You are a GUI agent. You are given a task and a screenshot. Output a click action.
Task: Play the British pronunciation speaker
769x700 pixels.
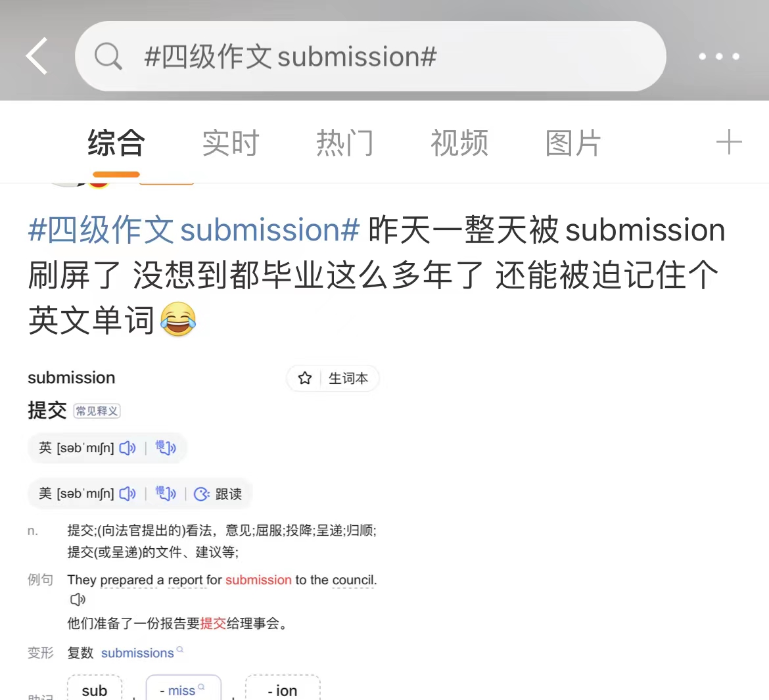[x=128, y=448]
